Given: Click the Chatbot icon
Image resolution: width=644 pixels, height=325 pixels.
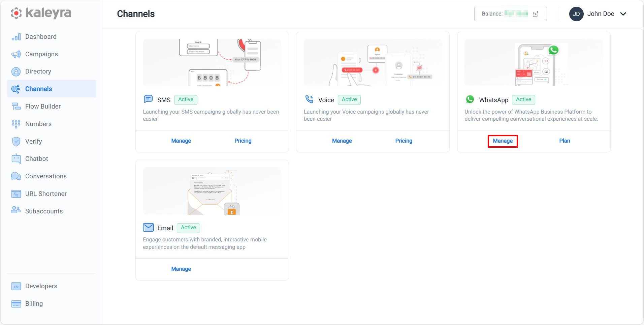Looking at the screenshot, I should click(16, 159).
